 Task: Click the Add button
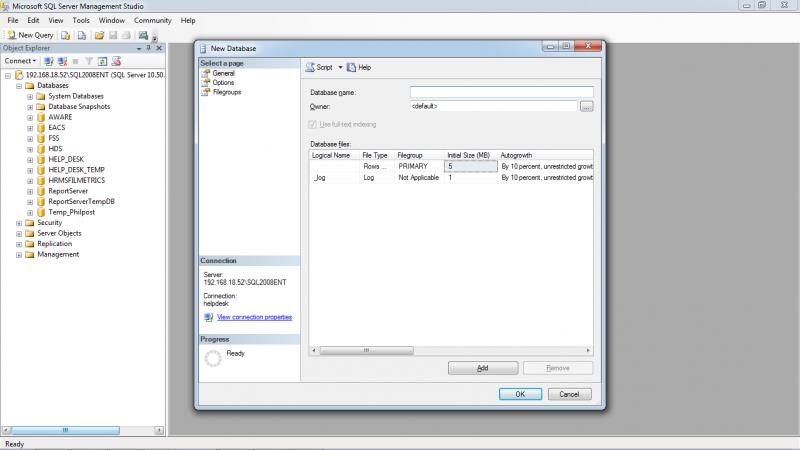click(x=482, y=368)
